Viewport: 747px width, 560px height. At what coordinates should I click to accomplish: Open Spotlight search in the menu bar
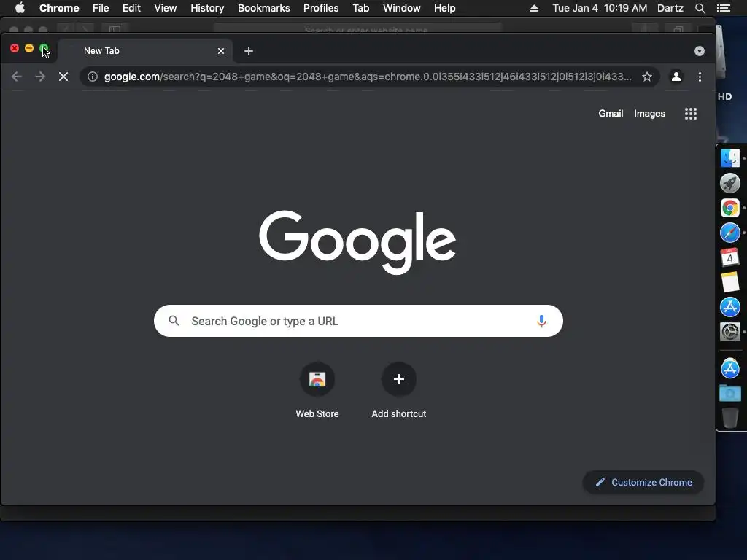700,8
